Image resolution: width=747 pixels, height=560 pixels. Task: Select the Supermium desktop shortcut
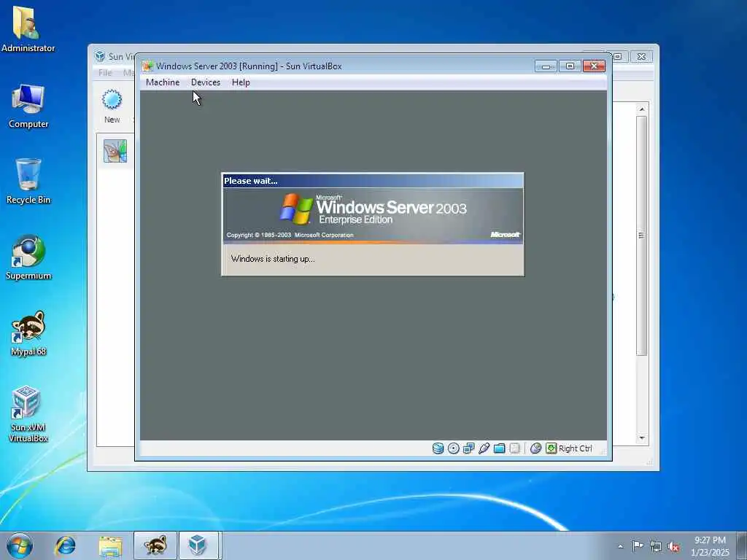pyautogui.click(x=28, y=257)
